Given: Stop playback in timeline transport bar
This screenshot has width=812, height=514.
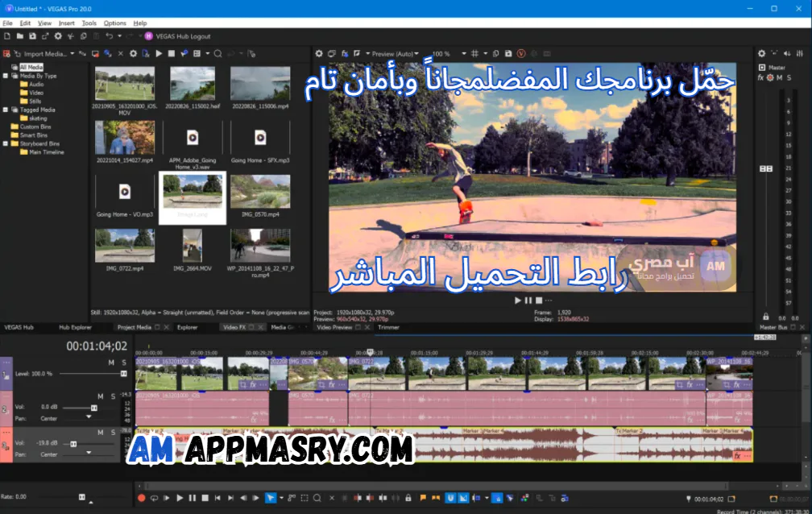Looking at the screenshot, I should coord(205,498).
